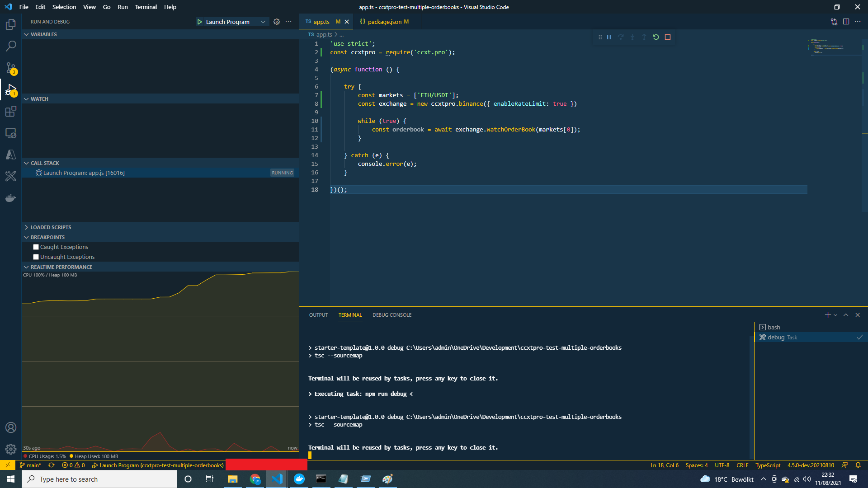Collapse the Variables section
Image resolution: width=868 pixels, height=488 pixels.
(26, 34)
